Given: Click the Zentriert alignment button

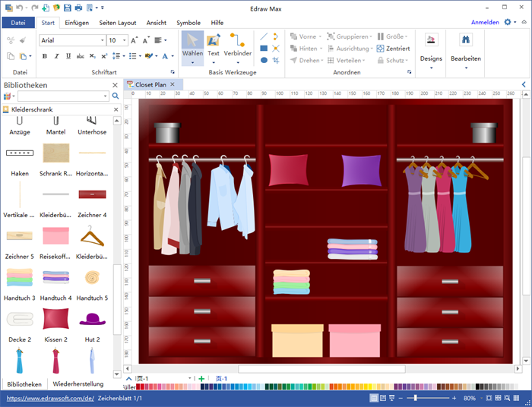Looking at the screenshot, I should point(392,48).
